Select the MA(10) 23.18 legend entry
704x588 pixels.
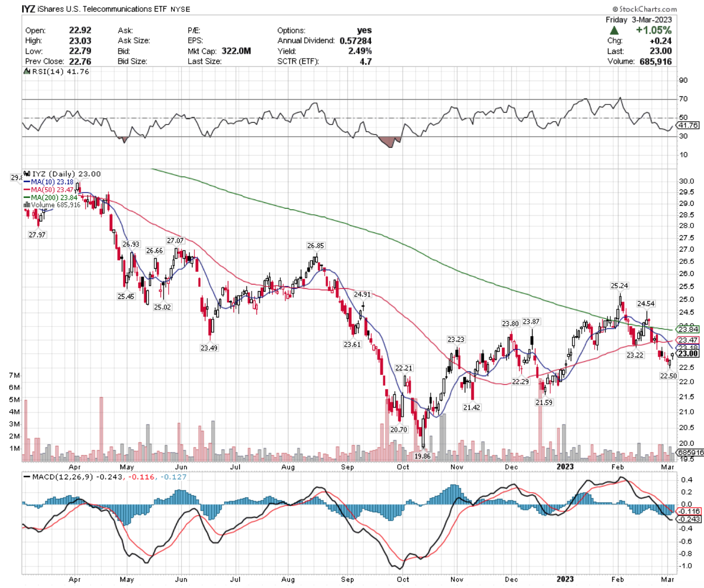point(49,182)
